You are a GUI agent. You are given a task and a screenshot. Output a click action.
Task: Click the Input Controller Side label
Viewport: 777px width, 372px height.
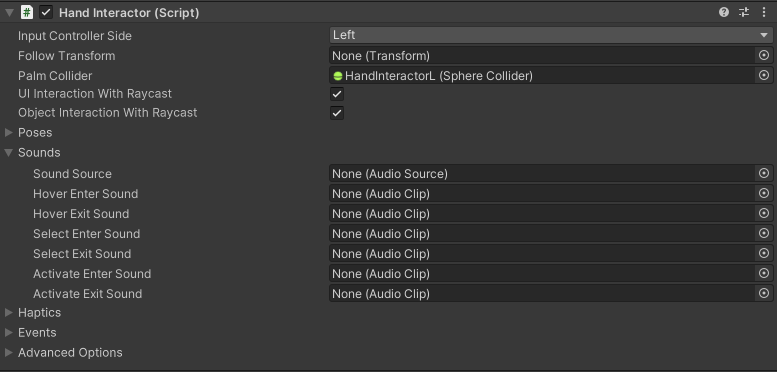pos(75,36)
